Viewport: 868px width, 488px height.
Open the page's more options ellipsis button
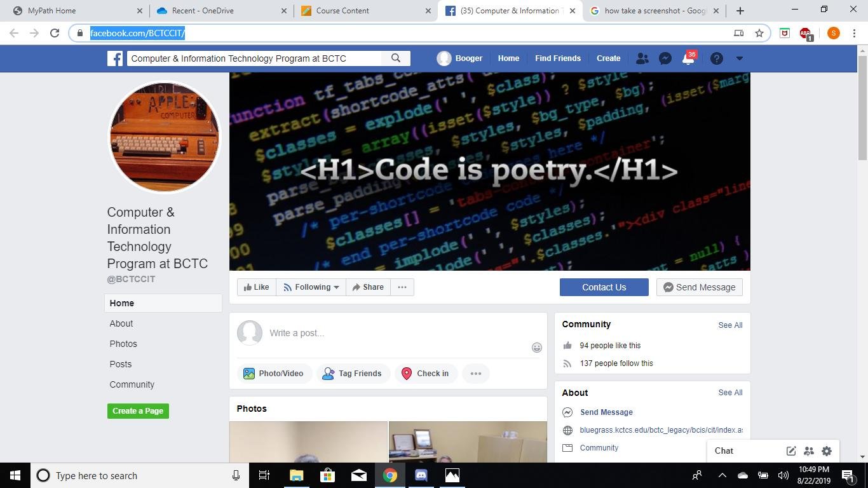pos(402,287)
